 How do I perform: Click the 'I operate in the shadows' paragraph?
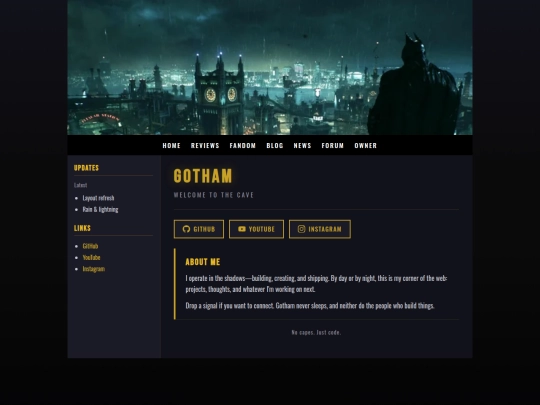click(x=316, y=284)
